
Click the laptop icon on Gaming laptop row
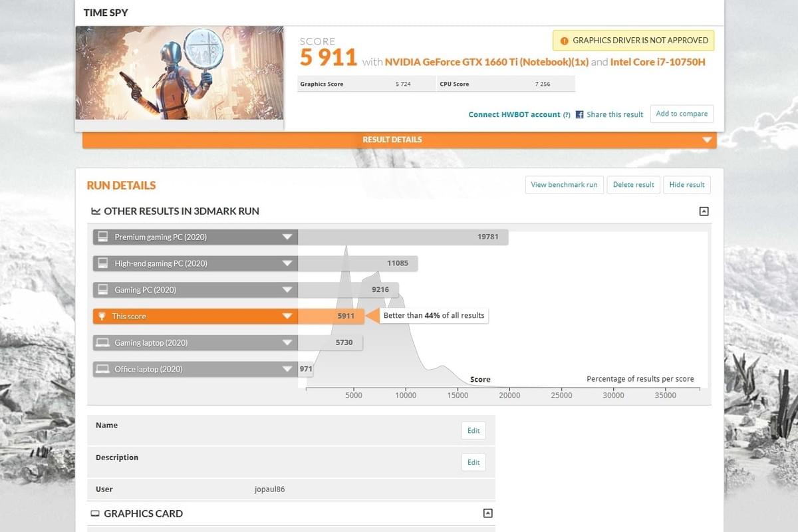[103, 343]
